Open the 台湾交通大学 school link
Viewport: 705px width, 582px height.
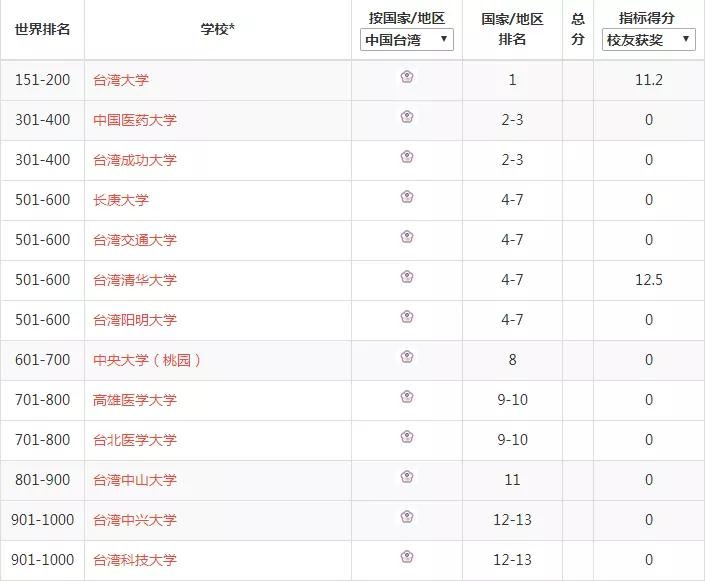(134, 240)
